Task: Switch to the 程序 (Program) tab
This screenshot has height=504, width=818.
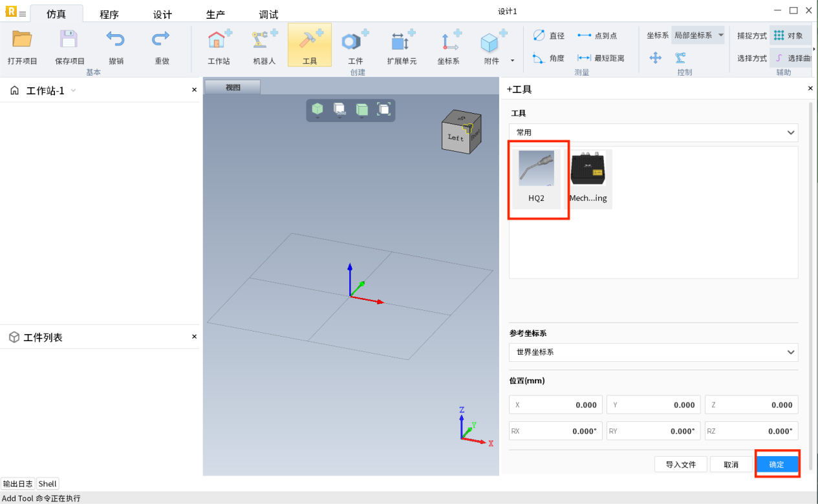Action: pos(109,14)
